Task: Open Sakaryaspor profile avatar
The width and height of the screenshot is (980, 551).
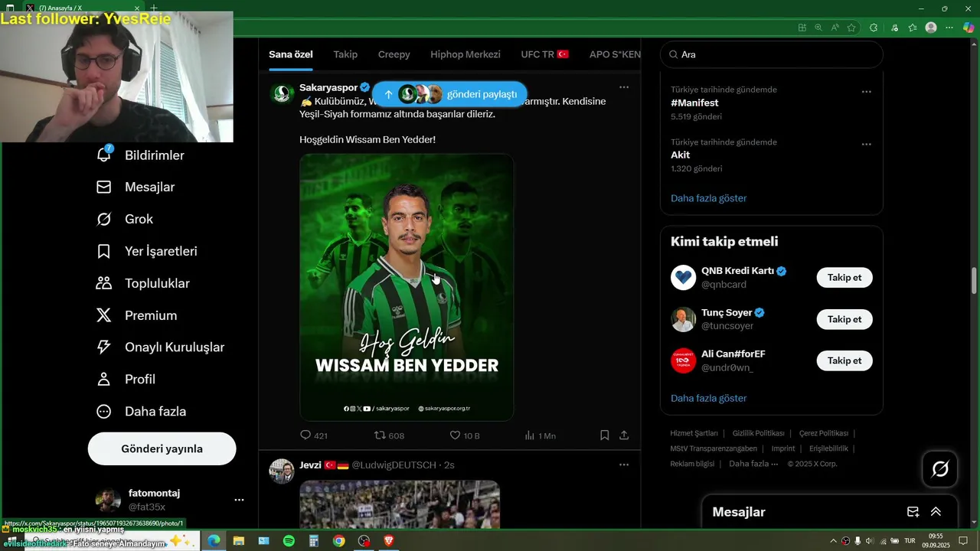Action: pyautogui.click(x=282, y=93)
